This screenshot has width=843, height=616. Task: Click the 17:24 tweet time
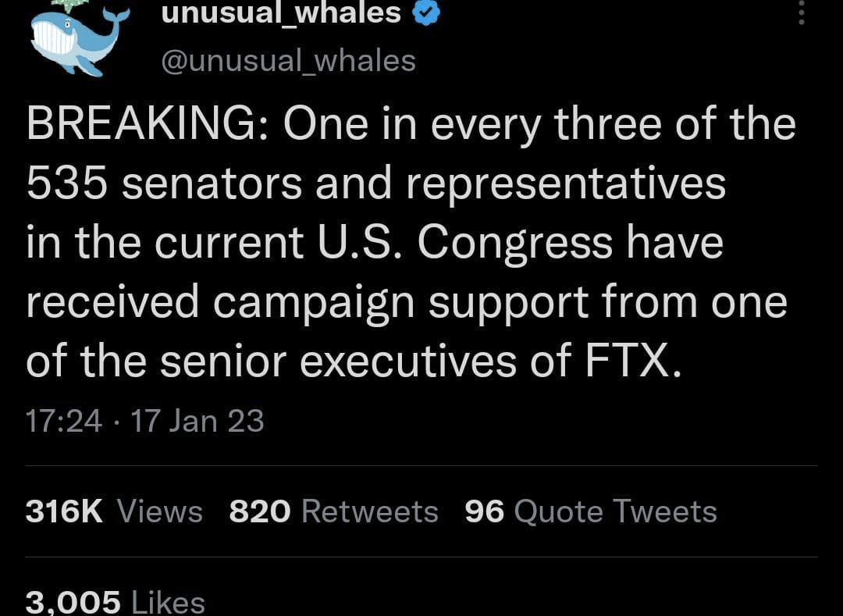(63, 421)
